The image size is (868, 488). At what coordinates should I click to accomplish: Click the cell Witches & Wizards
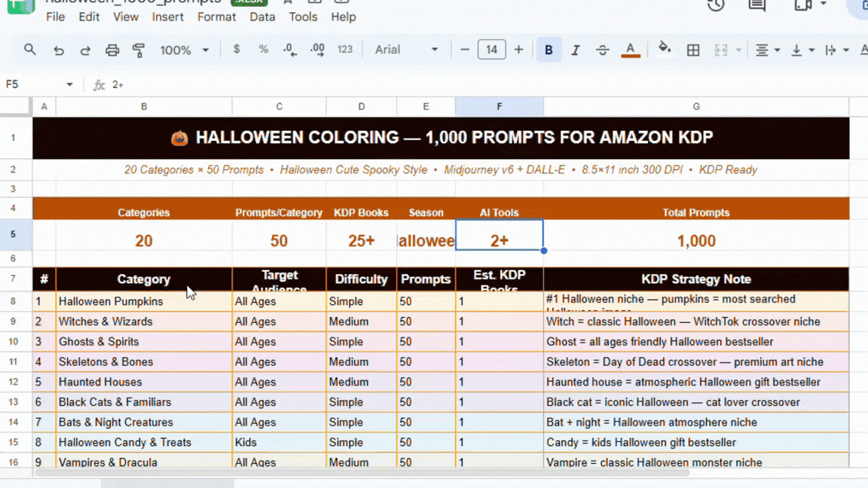click(x=143, y=322)
